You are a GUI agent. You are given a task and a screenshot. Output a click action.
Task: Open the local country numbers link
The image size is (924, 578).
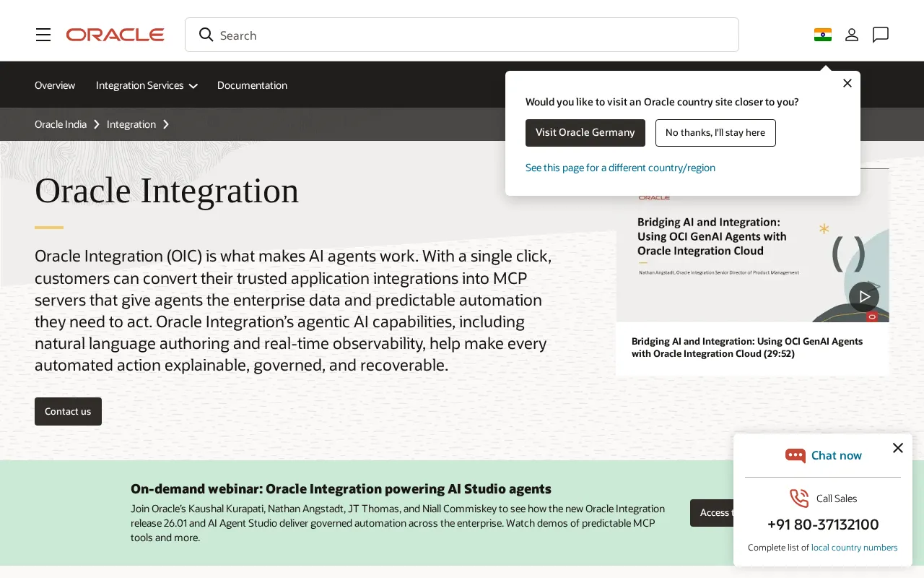coord(855,548)
